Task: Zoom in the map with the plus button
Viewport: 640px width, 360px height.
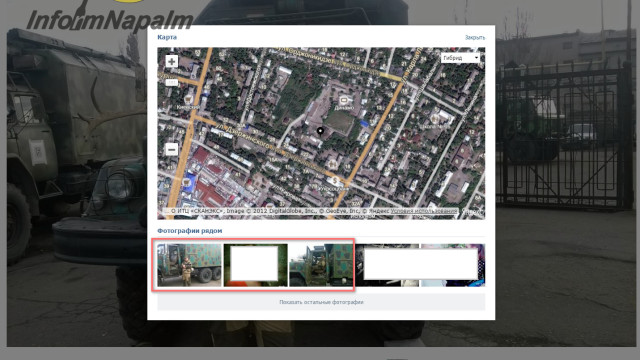Action: tap(171, 62)
